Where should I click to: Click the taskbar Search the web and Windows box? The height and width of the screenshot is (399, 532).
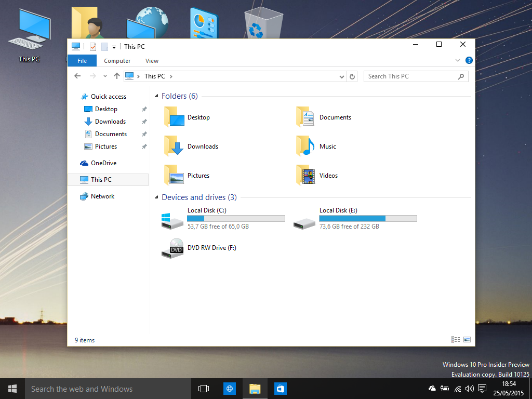[x=108, y=389]
